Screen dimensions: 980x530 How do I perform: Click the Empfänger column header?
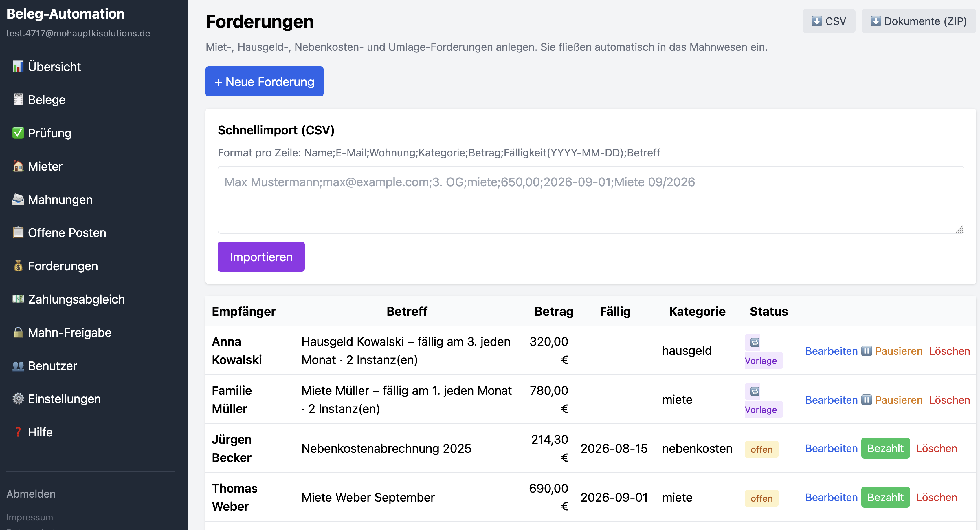(243, 311)
